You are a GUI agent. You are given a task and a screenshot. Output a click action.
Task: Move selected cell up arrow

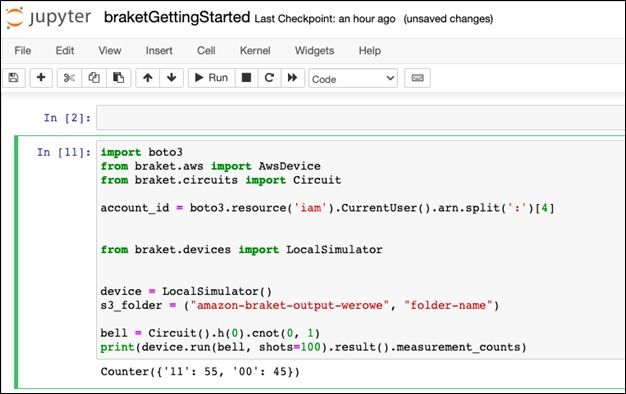coord(148,78)
